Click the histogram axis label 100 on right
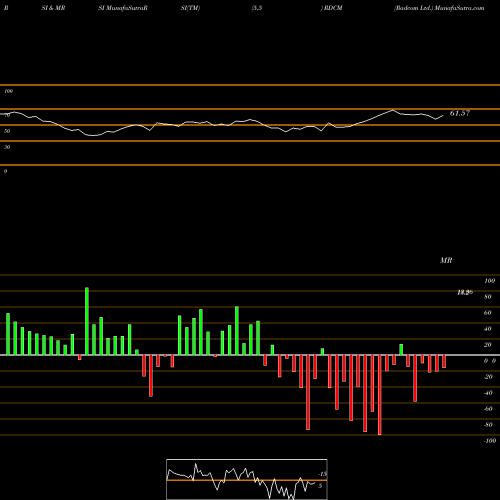500x500 pixels. [489, 281]
